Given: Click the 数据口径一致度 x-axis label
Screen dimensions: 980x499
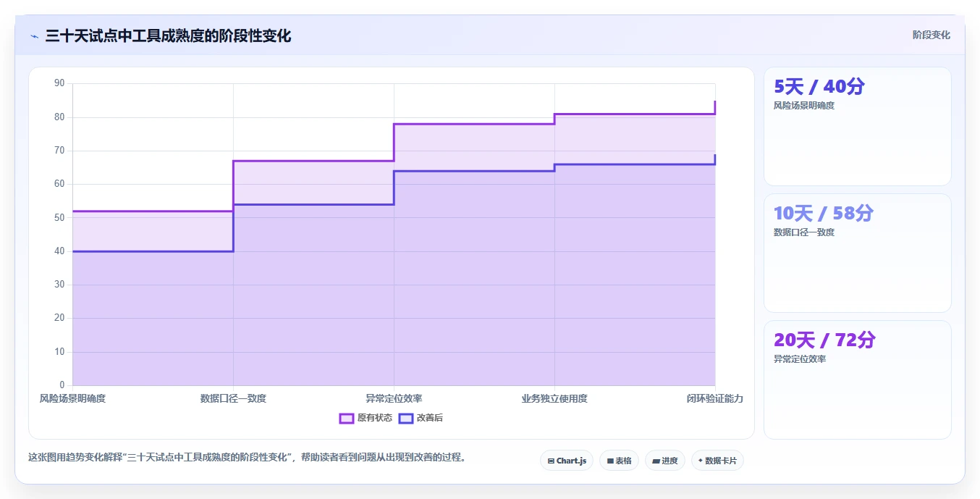Looking at the screenshot, I should click(233, 398).
